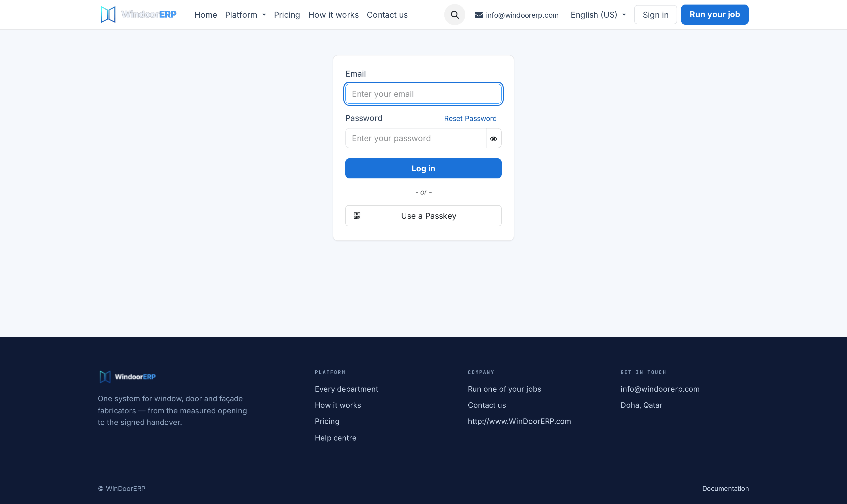Click info@windoorerp.com in header

(522, 15)
